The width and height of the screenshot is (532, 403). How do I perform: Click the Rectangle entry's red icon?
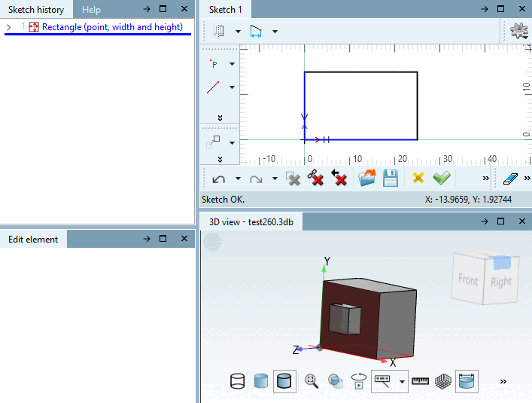[x=34, y=27]
